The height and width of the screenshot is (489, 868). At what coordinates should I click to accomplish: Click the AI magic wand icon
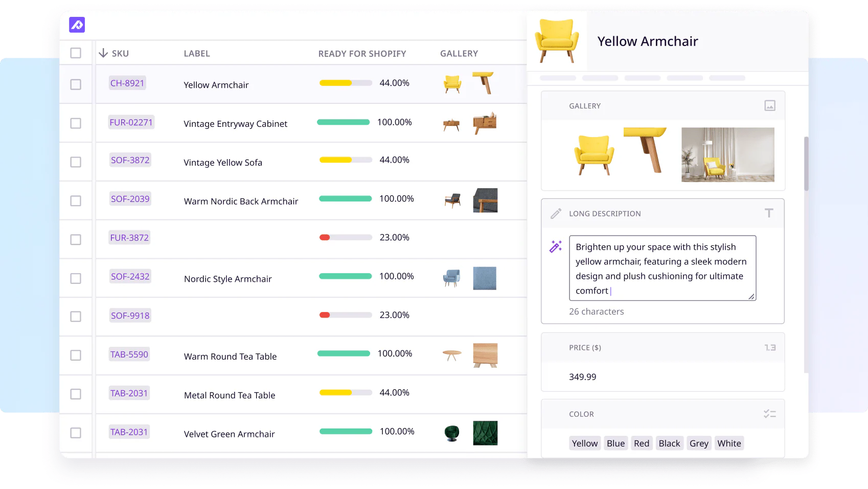556,247
